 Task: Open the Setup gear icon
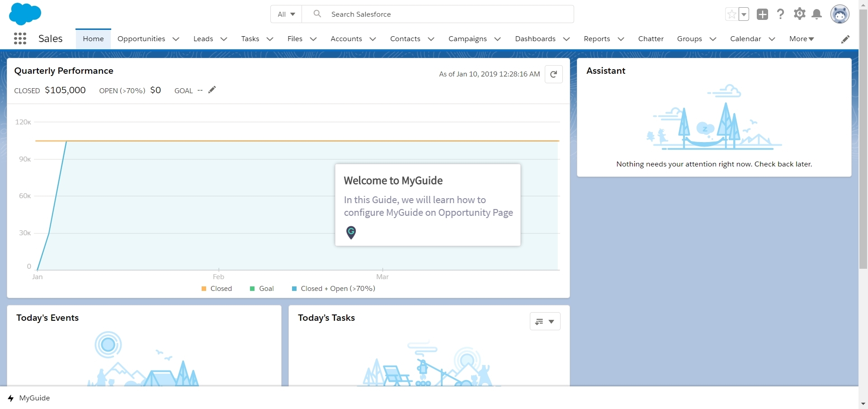coord(799,14)
